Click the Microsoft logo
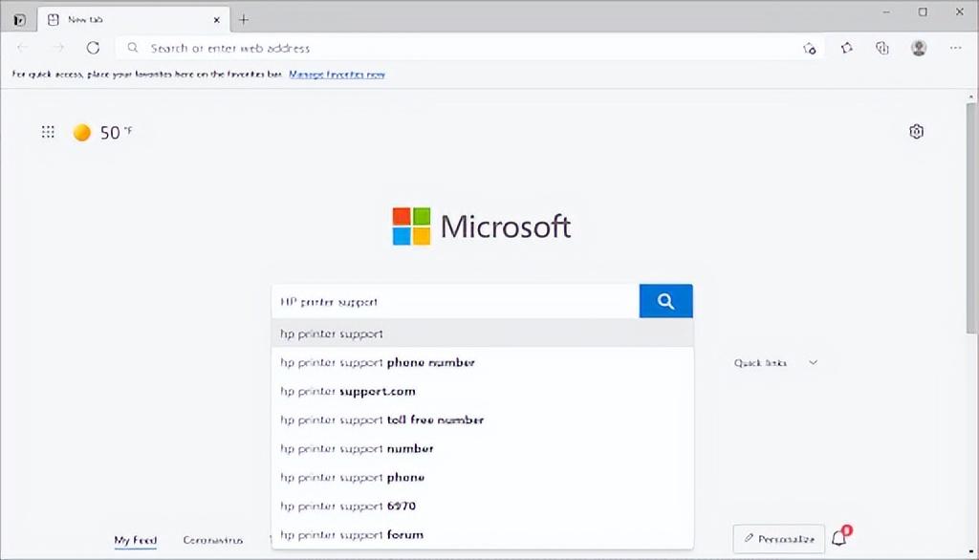This screenshot has height=560, width=979. 482,226
